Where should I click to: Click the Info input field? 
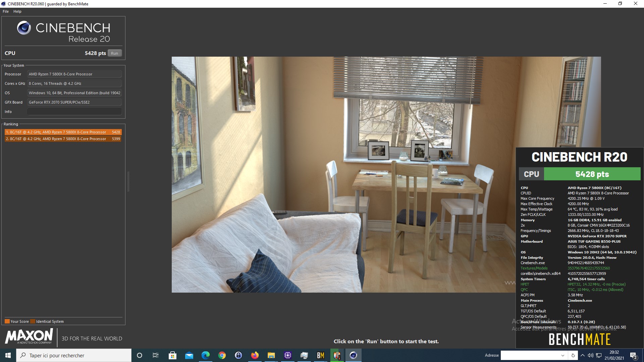74,112
